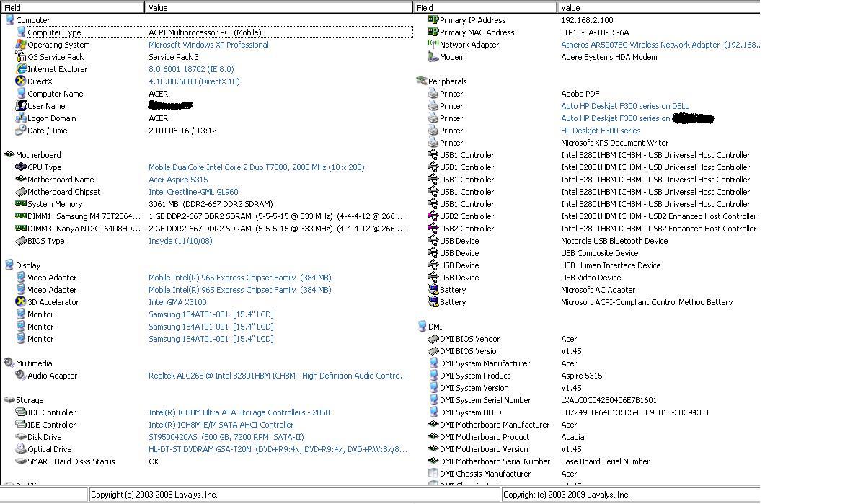Open the Intel ICH8M-E/M SATA AHCI Controller link

(x=221, y=425)
